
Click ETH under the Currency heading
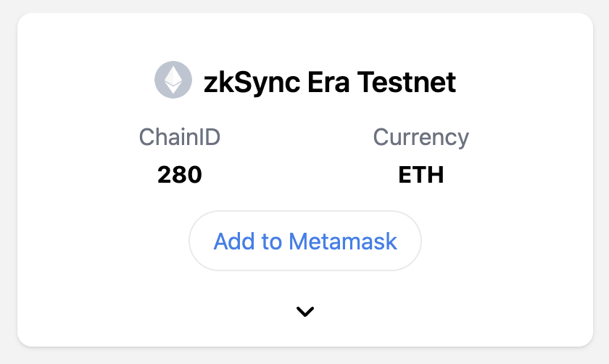pos(421,175)
